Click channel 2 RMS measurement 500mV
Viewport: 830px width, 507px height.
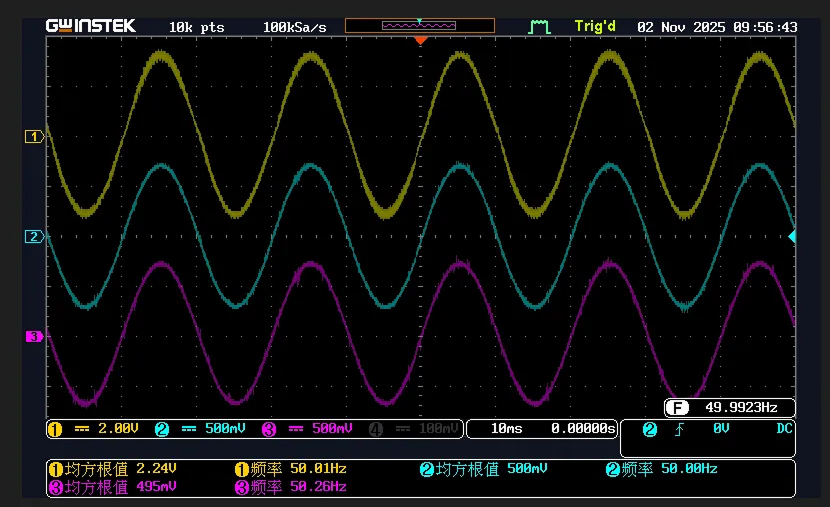point(484,469)
